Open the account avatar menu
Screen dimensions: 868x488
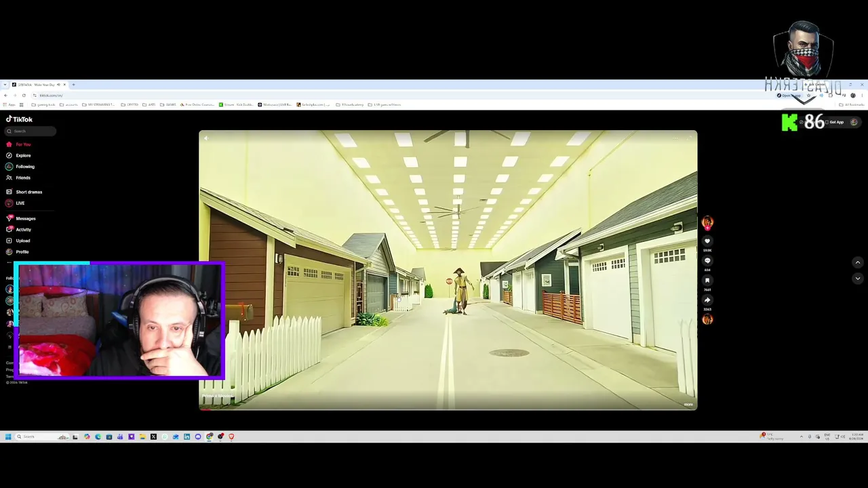[854, 123]
